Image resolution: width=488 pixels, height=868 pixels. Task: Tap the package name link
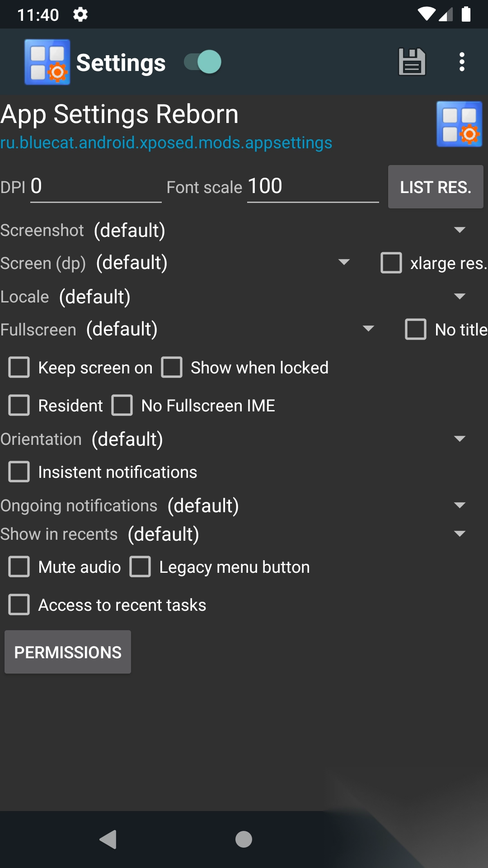tap(166, 143)
